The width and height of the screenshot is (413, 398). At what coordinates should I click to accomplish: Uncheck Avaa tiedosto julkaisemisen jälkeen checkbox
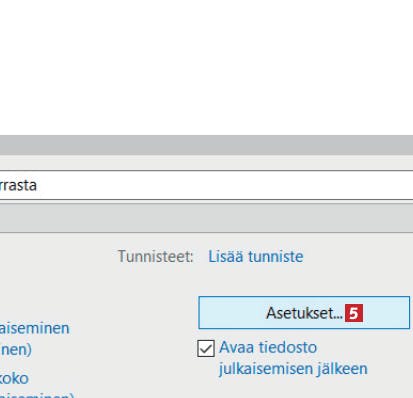pyautogui.click(x=206, y=349)
